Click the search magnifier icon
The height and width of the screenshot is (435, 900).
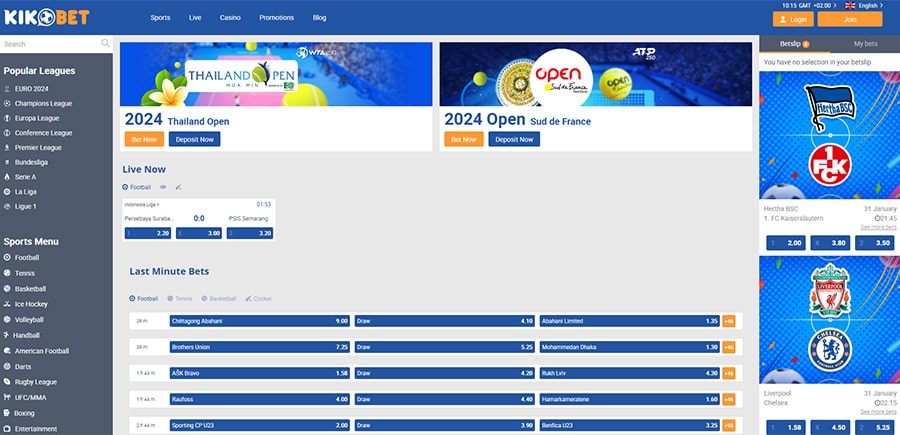pos(106,43)
